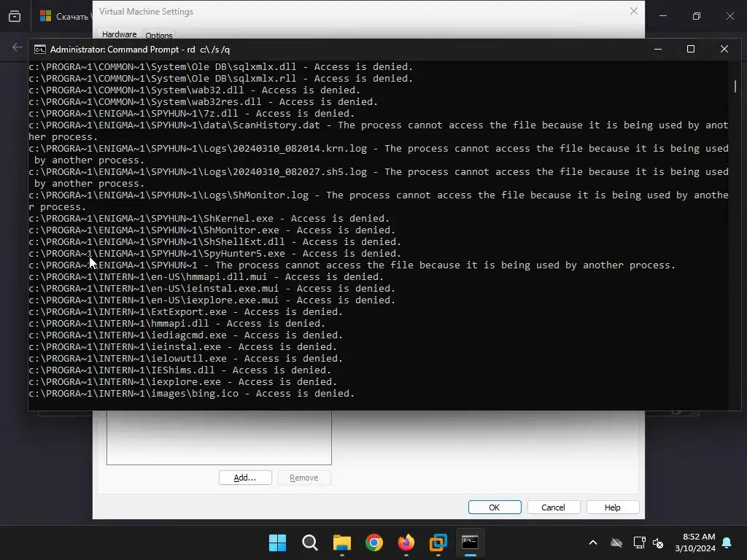The height and width of the screenshot is (560, 747).
Task: Click the line with IEShims.dll
Action: click(x=179, y=370)
